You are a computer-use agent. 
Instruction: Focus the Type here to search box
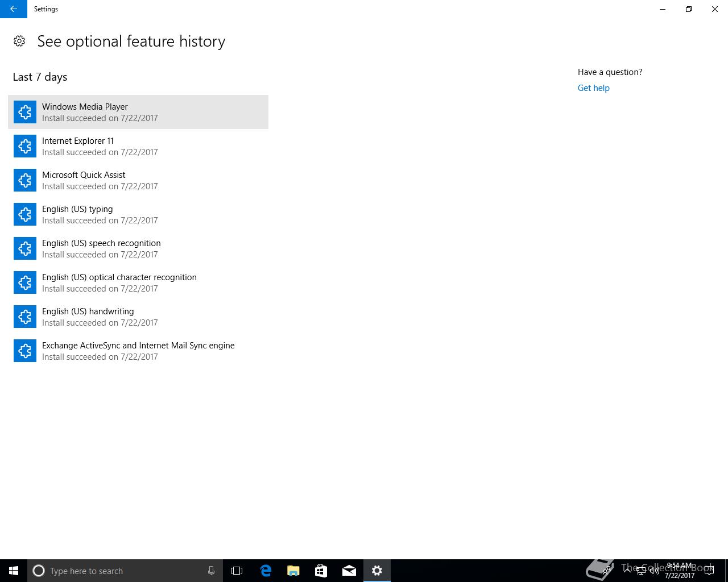(x=125, y=571)
